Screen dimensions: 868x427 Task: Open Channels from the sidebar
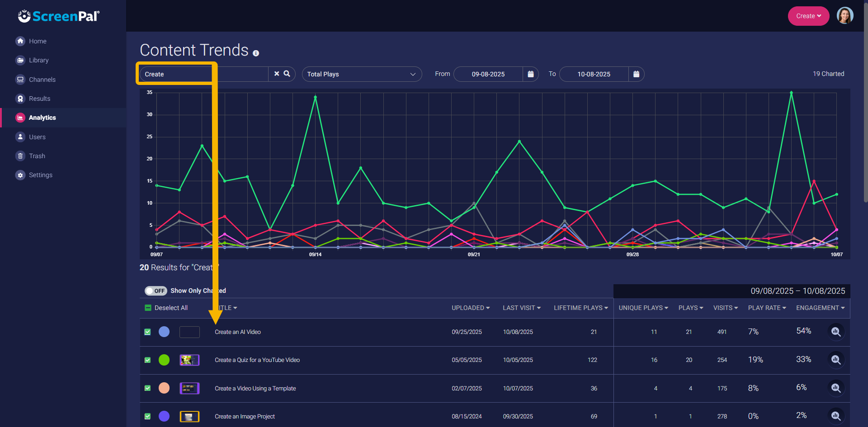(42, 80)
